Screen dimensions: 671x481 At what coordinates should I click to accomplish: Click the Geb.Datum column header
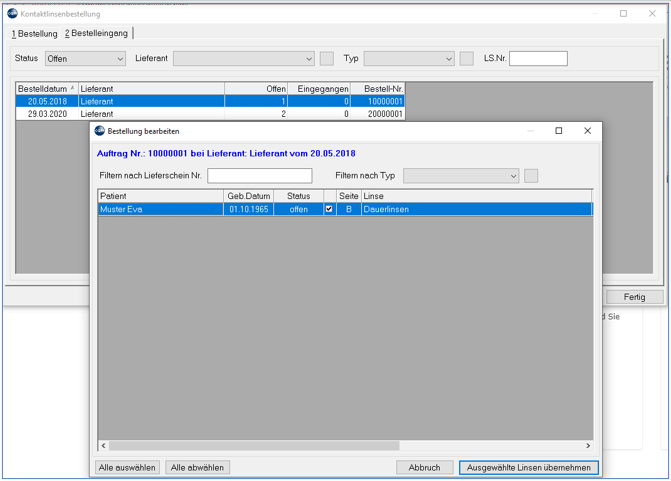[249, 196]
